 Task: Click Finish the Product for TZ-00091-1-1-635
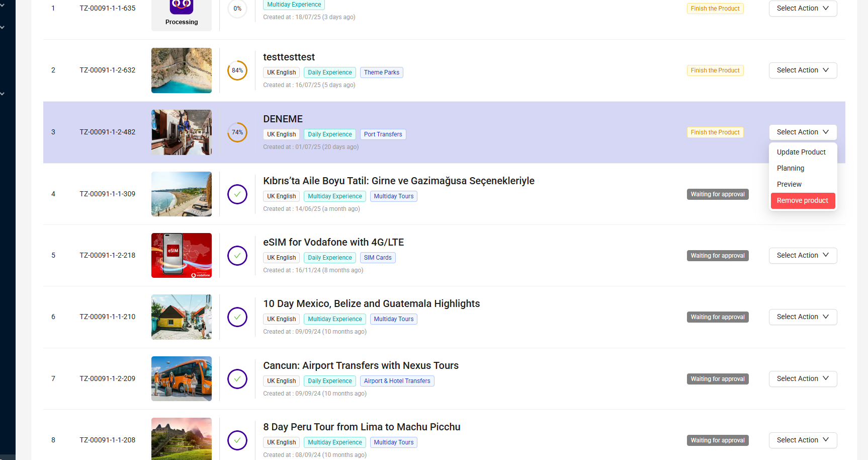pos(715,9)
